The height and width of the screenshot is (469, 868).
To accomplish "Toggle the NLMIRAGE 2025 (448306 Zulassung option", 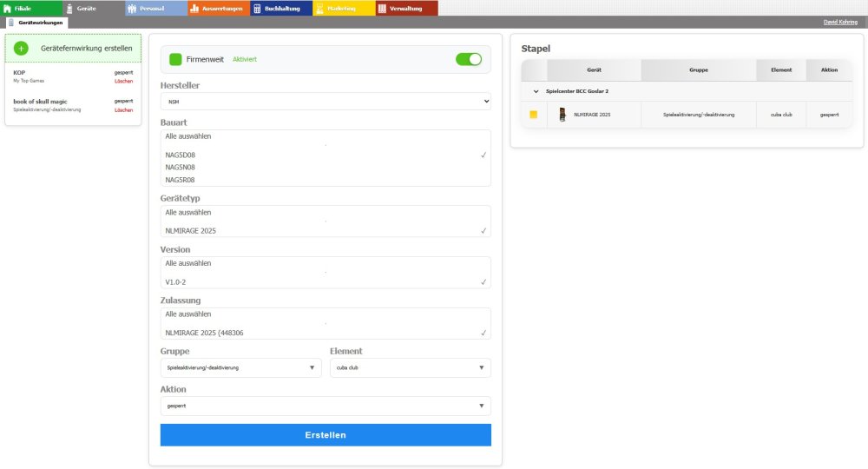I will [x=325, y=333].
